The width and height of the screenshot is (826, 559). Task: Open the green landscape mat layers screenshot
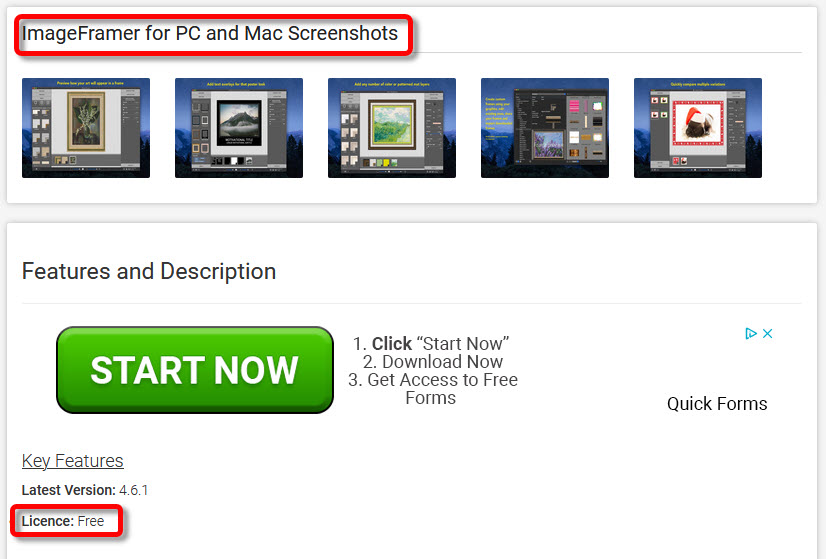pos(392,128)
